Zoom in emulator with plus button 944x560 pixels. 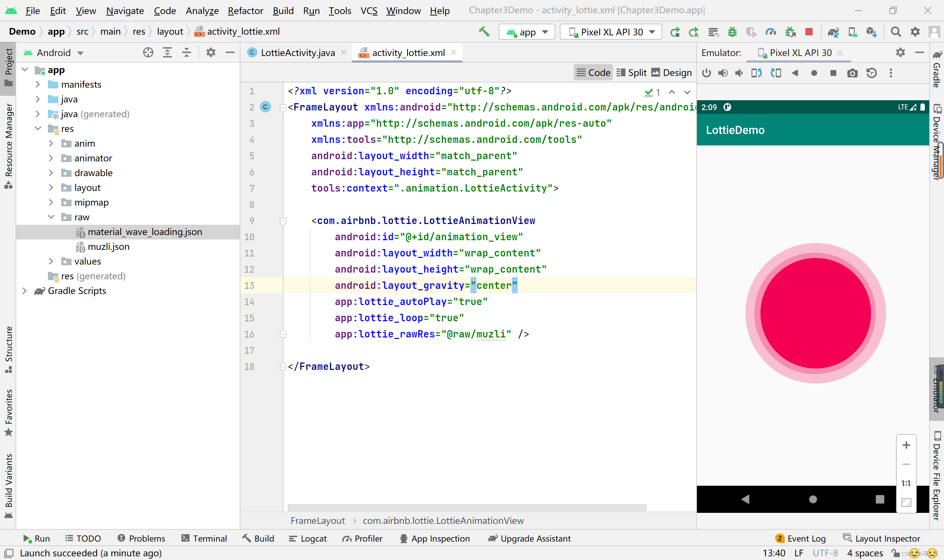point(906,445)
